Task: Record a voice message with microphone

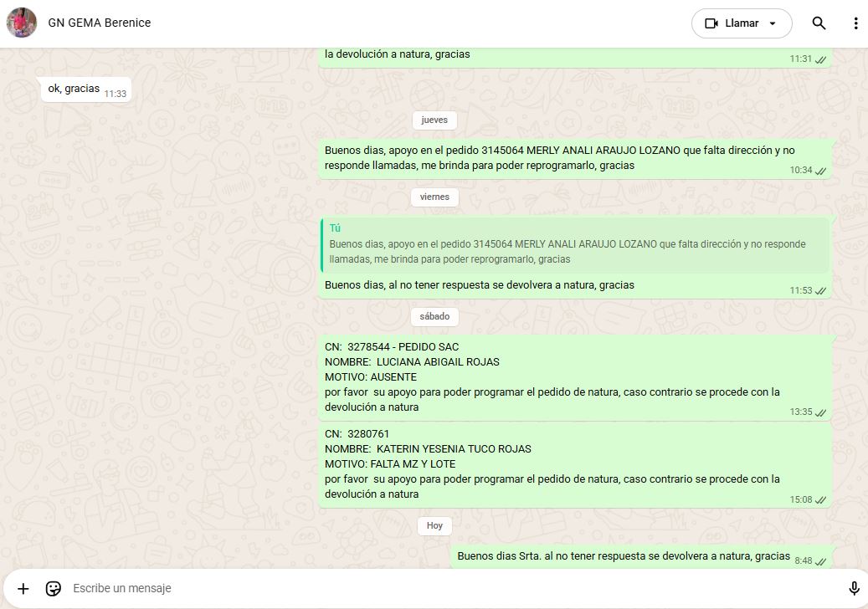Action: click(854, 588)
